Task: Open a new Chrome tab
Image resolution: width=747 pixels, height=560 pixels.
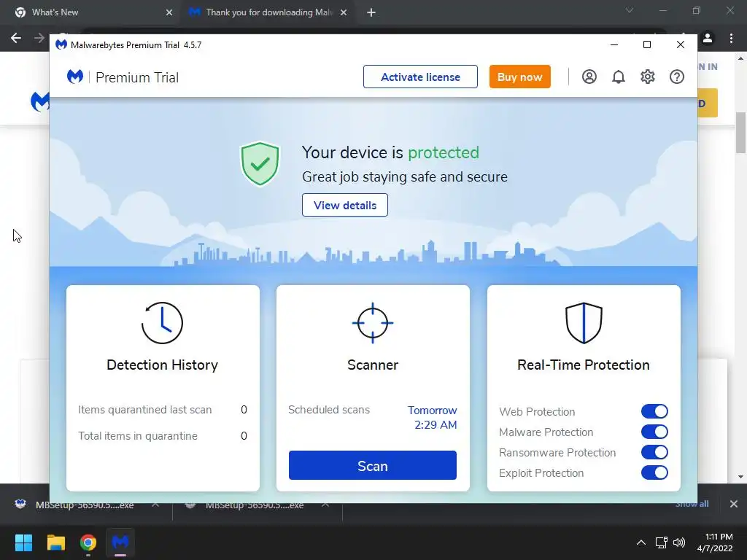Action: coord(371,12)
